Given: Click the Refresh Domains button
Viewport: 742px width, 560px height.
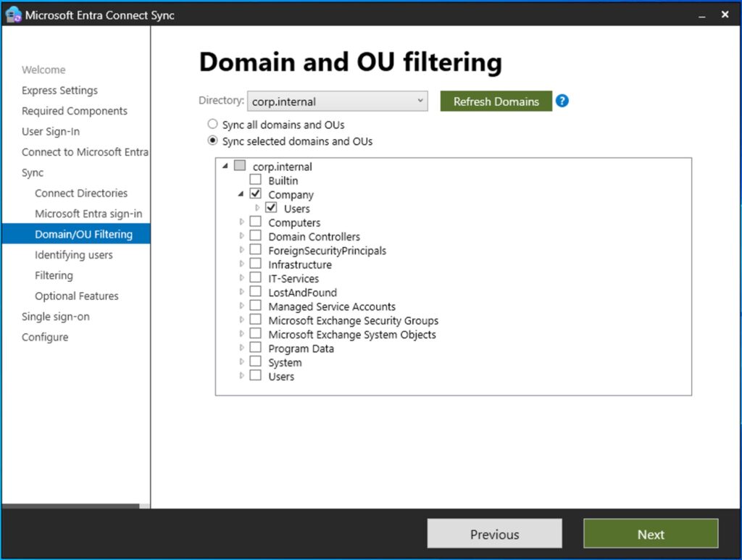Looking at the screenshot, I should click(x=496, y=101).
